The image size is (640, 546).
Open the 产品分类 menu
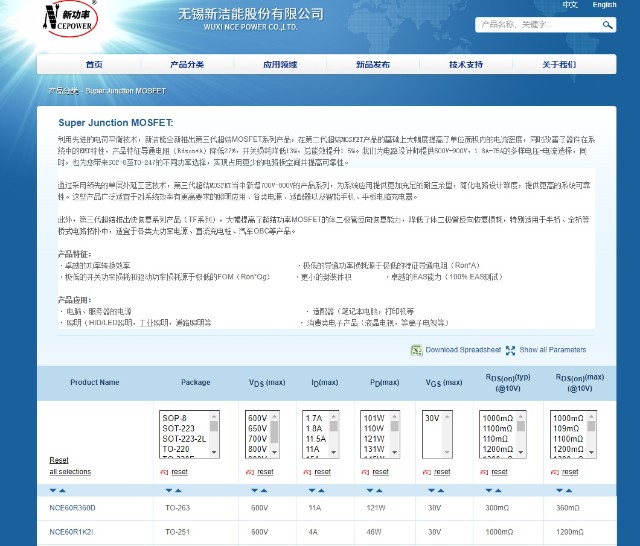click(x=187, y=64)
